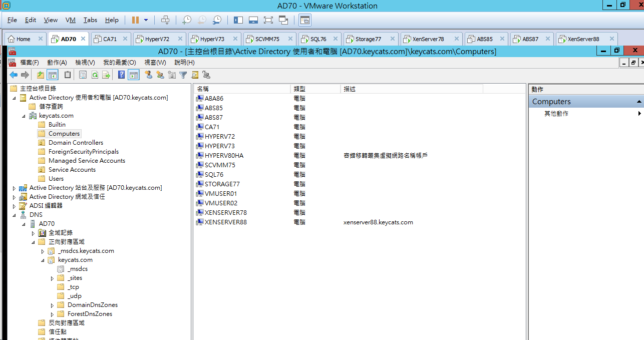
Task: Toggle the MMC console tree pane
Action: coord(52,75)
